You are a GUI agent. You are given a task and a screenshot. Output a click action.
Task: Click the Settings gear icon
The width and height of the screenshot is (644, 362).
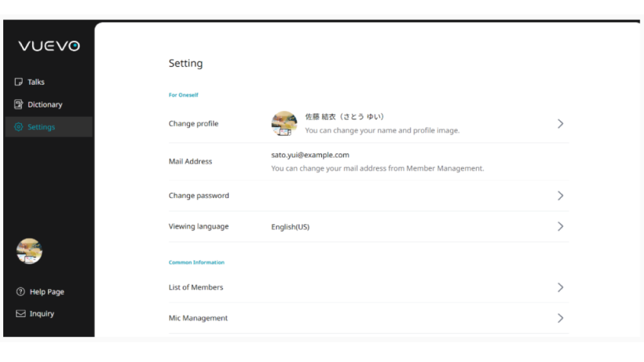coord(19,127)
